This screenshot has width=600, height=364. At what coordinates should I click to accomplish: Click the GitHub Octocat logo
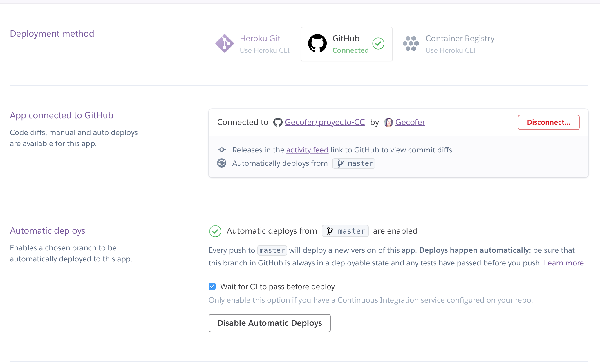click(x=317, y=43)
